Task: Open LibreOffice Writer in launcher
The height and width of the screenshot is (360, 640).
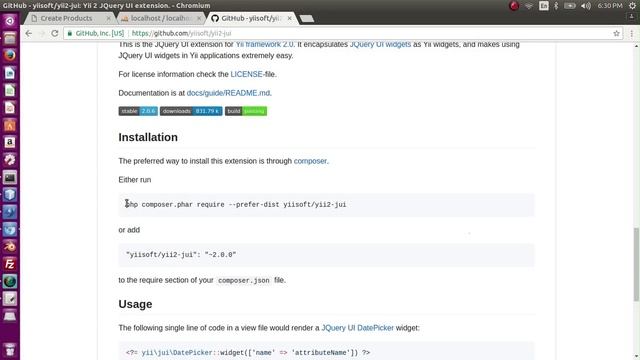Action: tap(10, 73)
